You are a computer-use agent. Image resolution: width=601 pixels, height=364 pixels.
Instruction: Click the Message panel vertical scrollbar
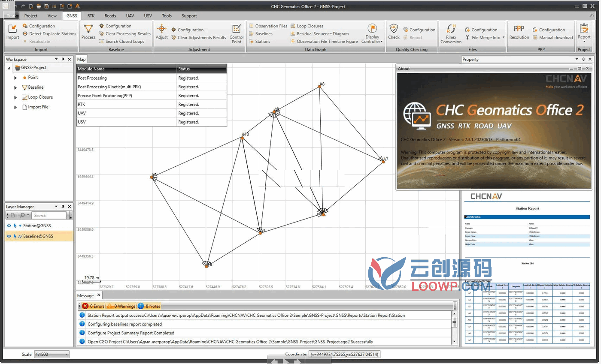pos(455,328)
